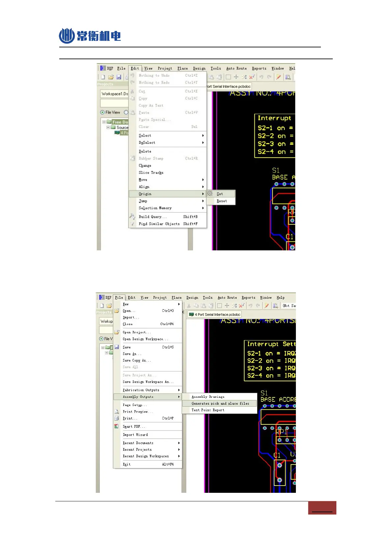Click the Deselect icon in lower screenshot toolbar

tap(234, 306)
